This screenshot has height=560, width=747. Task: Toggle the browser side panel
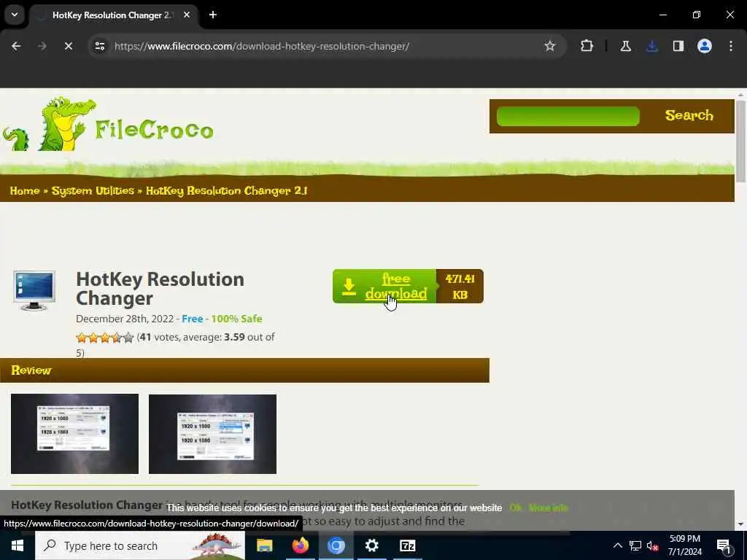[x=678, y=46]
